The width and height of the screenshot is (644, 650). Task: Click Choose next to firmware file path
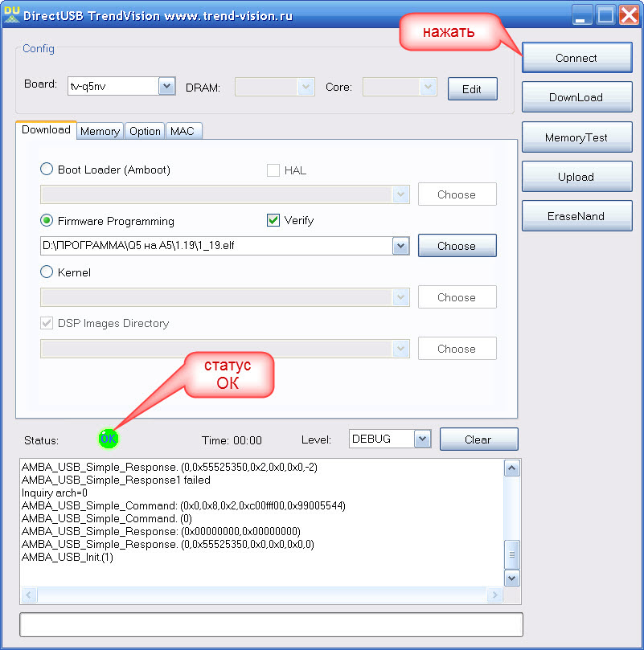(457, 246)
